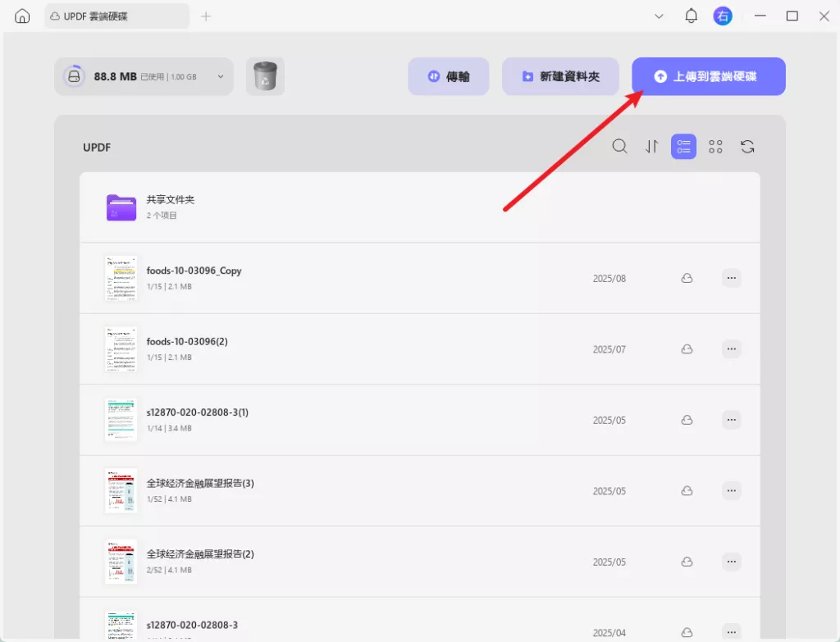Image resolution: width=840 pixels, height=642 pixels.
Task: Click the 上傳到雲端硬碟 upload button
Action: pyautogui.click(x=708, y=76)
